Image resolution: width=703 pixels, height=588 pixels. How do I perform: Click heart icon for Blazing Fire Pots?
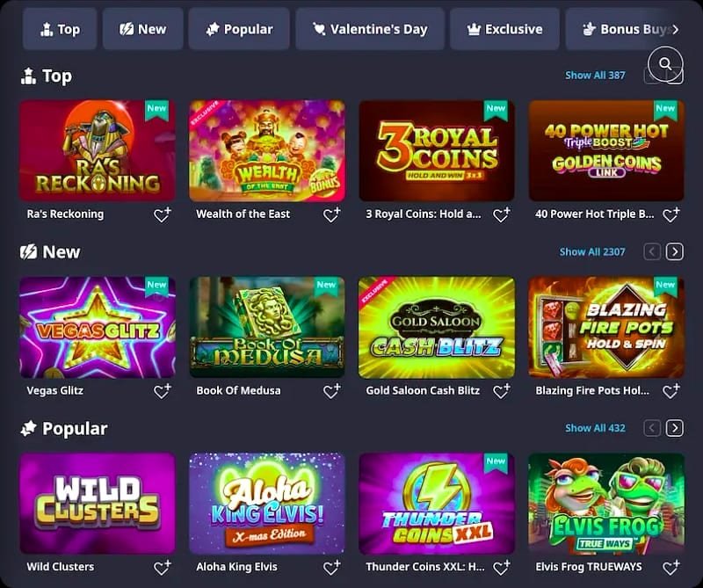671,391
